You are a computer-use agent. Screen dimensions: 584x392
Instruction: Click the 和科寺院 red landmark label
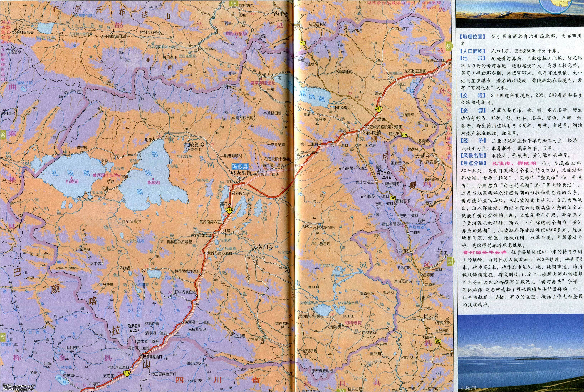coord(353,323)
